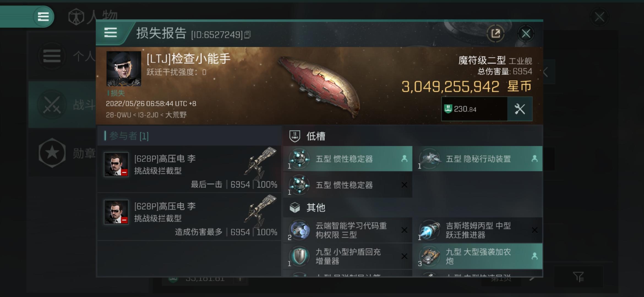Open 高压电 李 造成伤害最多 participant entry
The image size is (644, 297).
tap(189, 217)
